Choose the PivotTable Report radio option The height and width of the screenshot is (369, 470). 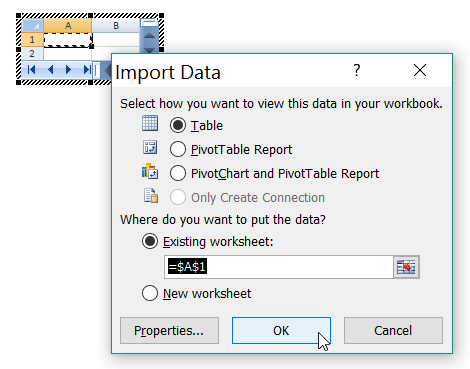pyautogui.click(x=178, y=149)
